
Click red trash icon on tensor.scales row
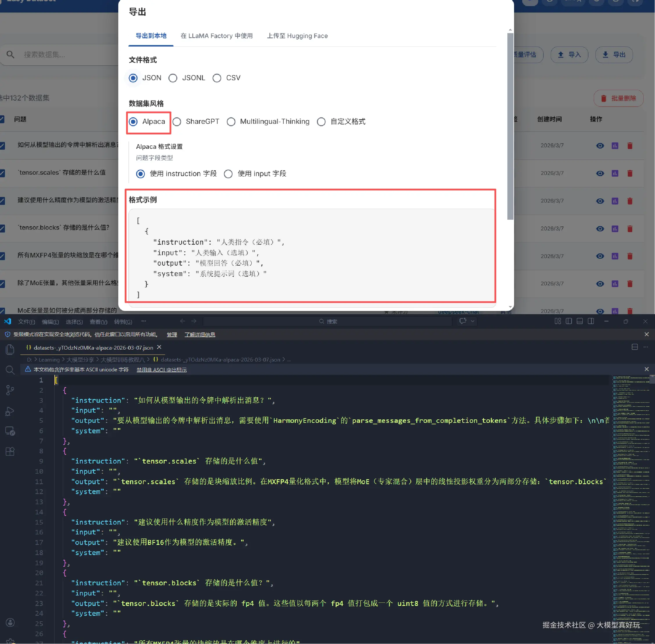(x=630, y=173)
